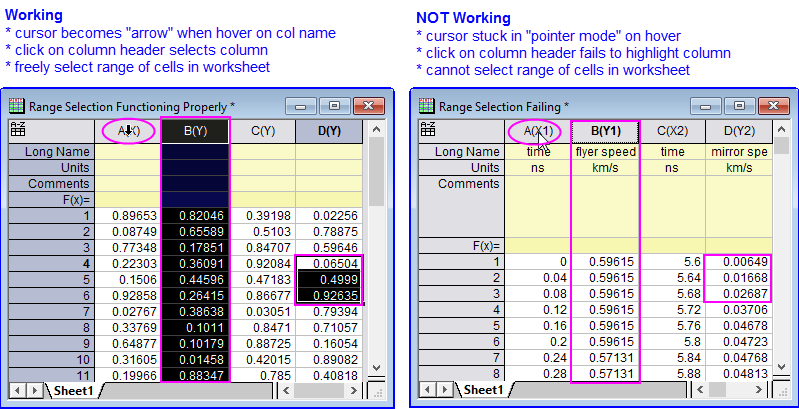Click select-all corner icon in left worksheet
The width and height of the screenshot is (799, 409).
(x=18, y=129)
